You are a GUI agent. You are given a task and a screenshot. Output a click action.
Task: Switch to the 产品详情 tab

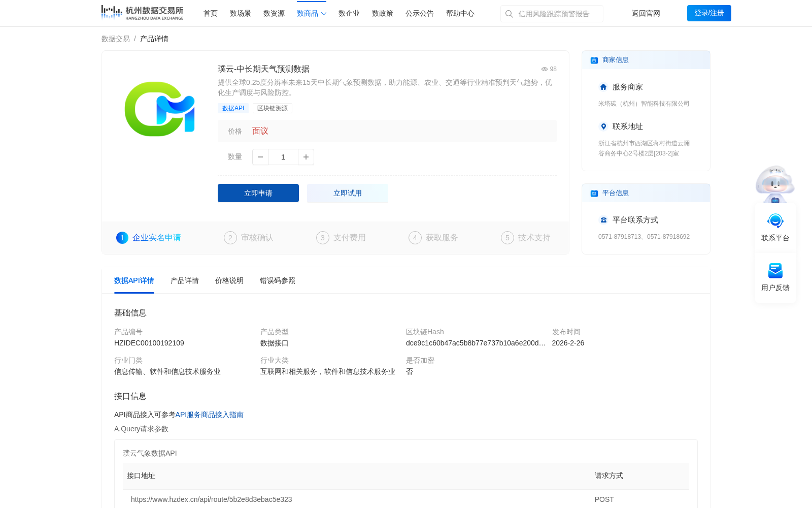(185, 280)
